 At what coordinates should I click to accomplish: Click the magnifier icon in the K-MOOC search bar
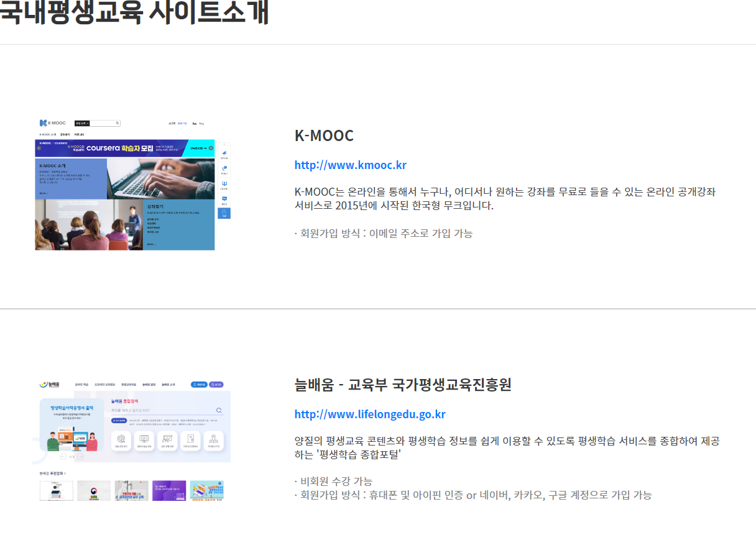(x=117, y=124)
